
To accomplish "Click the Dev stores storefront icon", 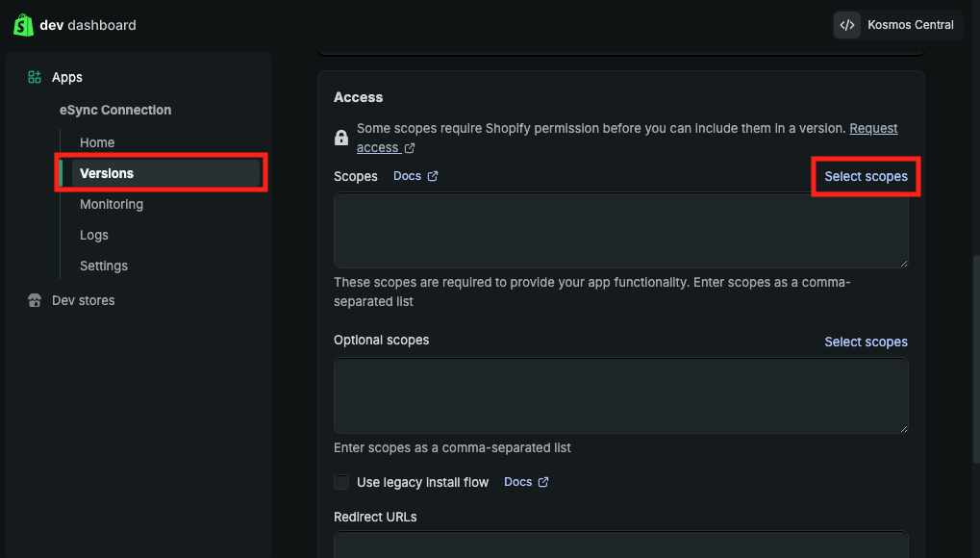I will pos(35,300).
